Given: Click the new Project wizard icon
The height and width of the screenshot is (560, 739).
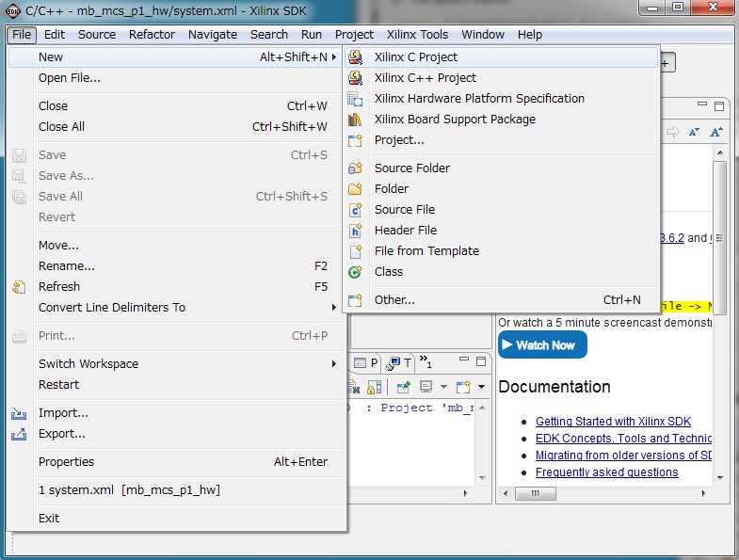Looking at the screenshot, I should point(355,140).
